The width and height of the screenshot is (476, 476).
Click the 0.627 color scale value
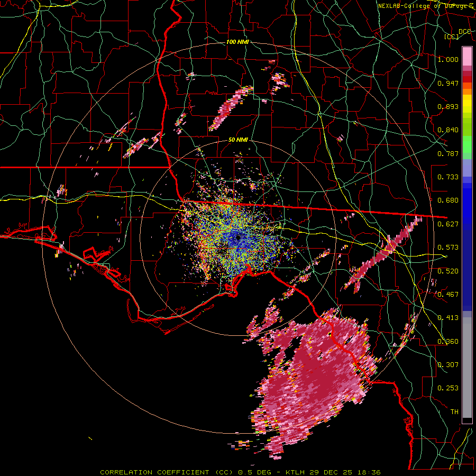coord(448,224)
